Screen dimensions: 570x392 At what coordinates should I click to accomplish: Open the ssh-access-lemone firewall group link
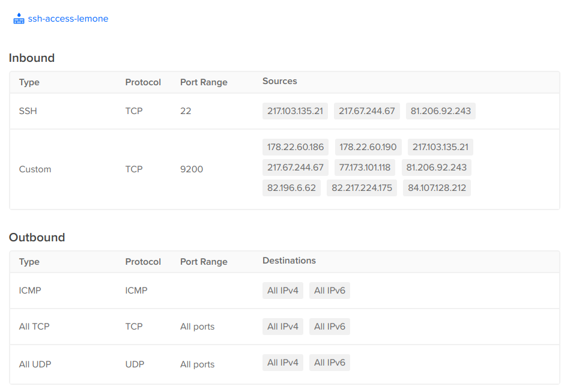pos(67,19)
